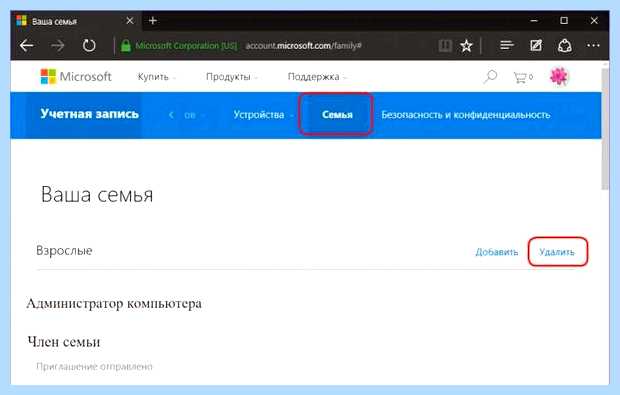
Task: Click the green security lock icon
Action: click(x=126, y=45)
